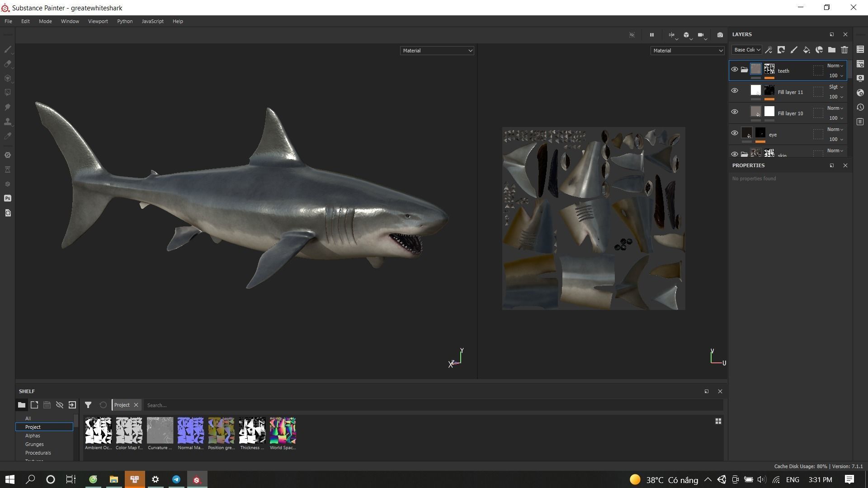Open the symmetry settings in viewport toolbar
The width and height of the screenshot is (868, 488).
click(x=672, y=35)
